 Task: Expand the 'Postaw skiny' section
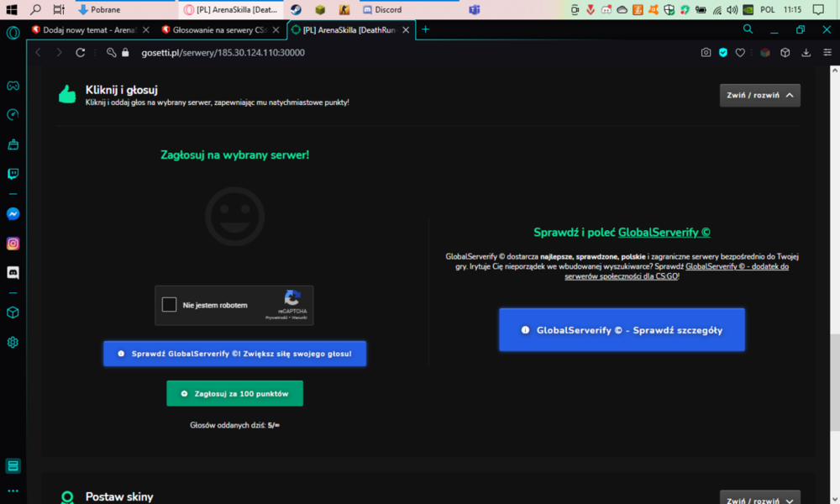[759, 498]
